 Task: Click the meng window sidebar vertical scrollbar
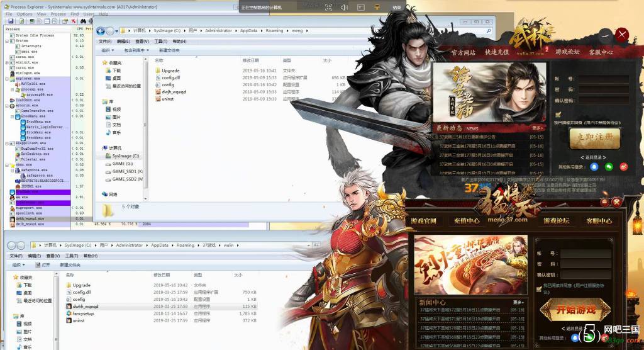[x=145, y=128]
